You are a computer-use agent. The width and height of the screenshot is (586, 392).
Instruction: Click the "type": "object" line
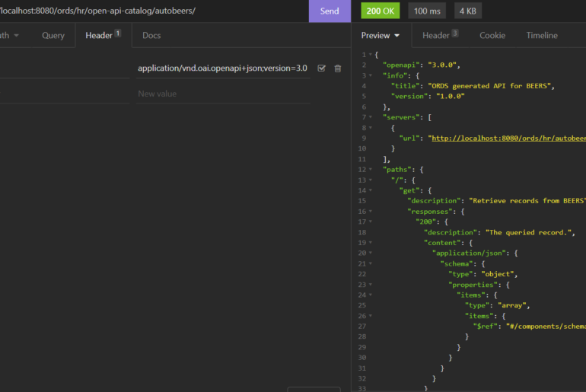482,274
